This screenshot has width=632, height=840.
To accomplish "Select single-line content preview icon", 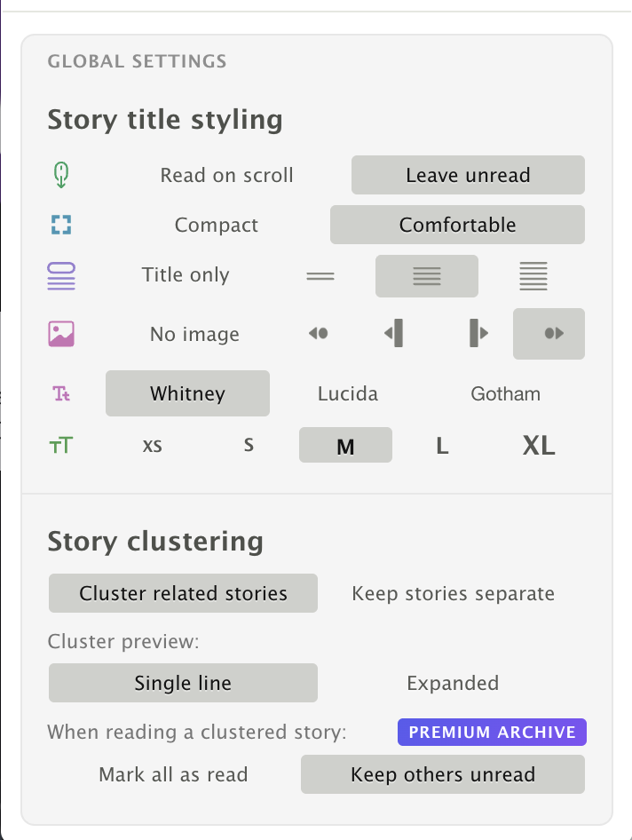I will (x=320, y=276).
